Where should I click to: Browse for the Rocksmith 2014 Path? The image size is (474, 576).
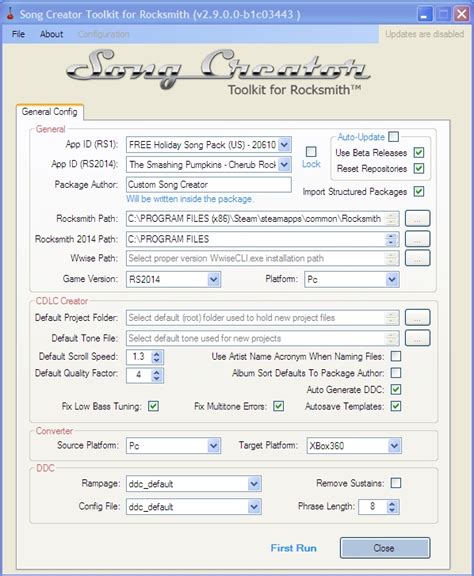pyautogui.click(x=417, y=239)
